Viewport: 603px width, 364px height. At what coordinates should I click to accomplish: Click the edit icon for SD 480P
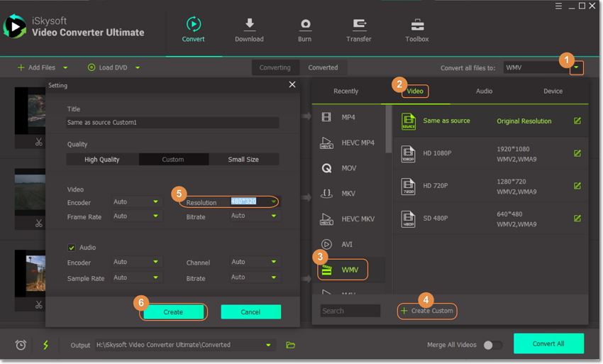(x=577, y=219)
